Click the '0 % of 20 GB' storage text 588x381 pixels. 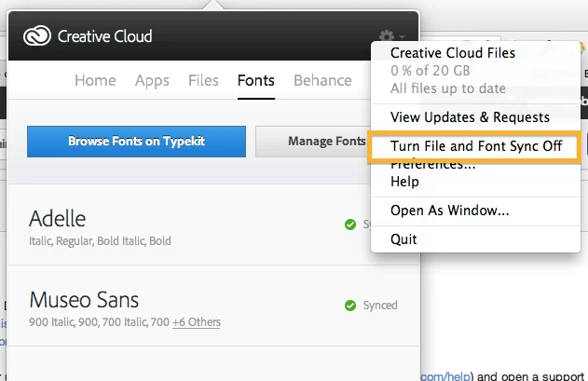(x=431, y=71)
